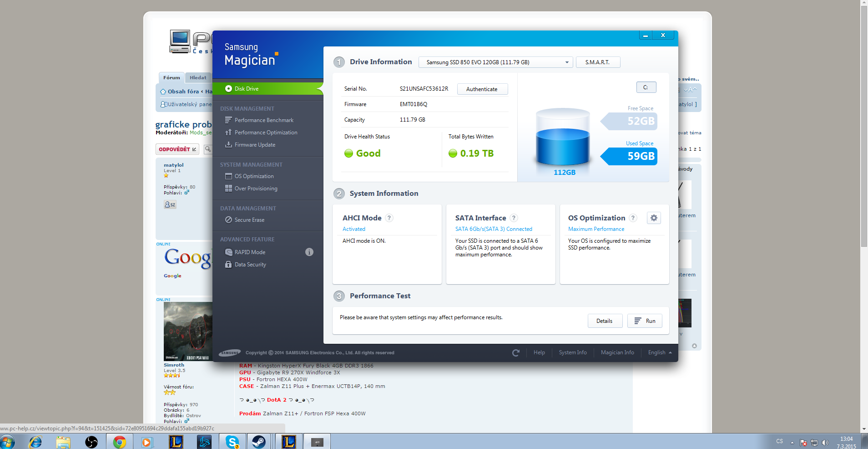
Task: Click SATA Interface help question mark
Action: pos(514,218)
